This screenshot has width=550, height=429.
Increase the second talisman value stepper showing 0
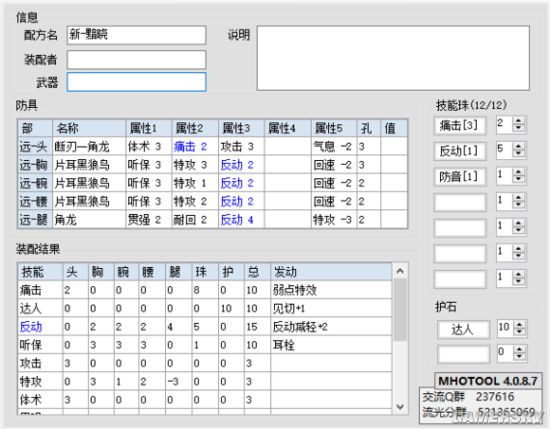pyautogui.click(x=519, y=349)
